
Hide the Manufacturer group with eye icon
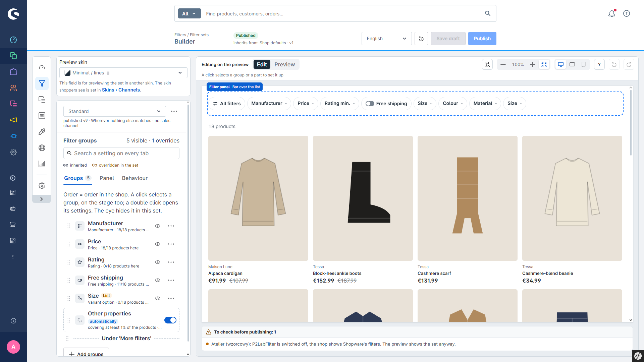(x=158, y=226)
